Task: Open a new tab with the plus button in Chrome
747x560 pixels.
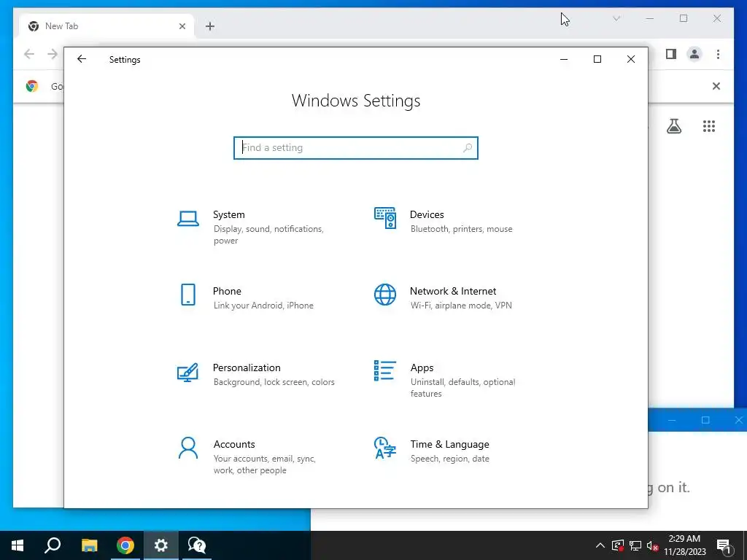Action: click(210, 26)
